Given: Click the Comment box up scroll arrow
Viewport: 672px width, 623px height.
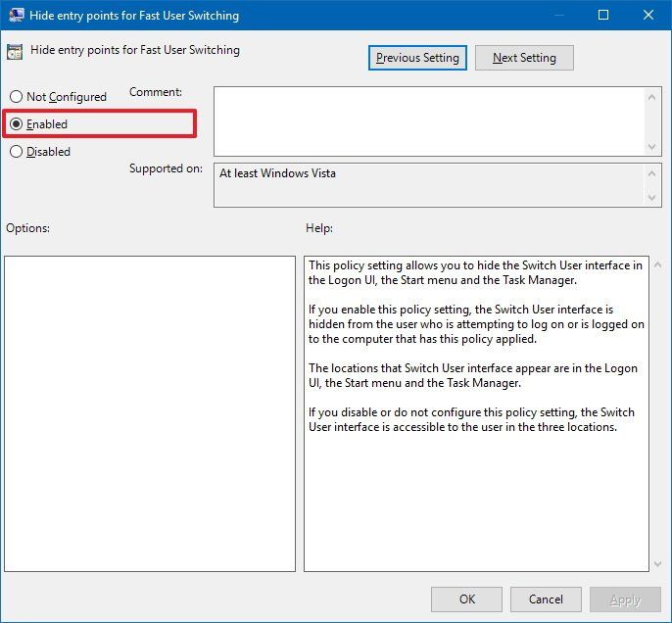Looking at the screenshot, I should point(651,97).
